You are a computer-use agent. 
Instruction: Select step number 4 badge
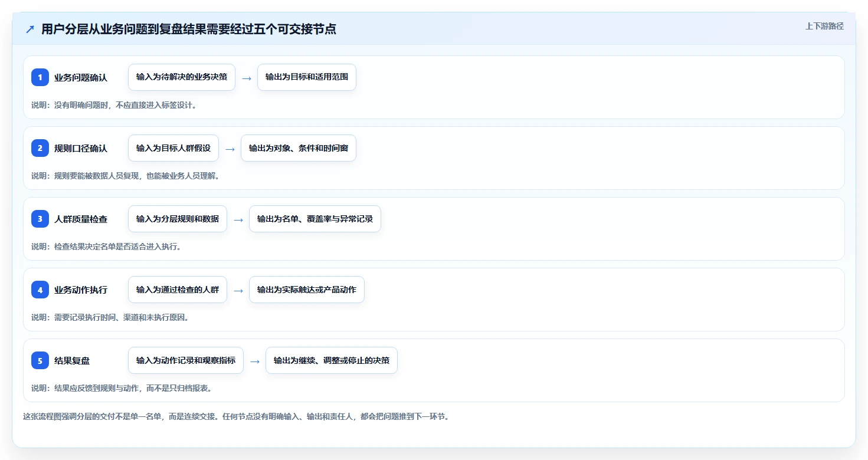click(40, 290)
